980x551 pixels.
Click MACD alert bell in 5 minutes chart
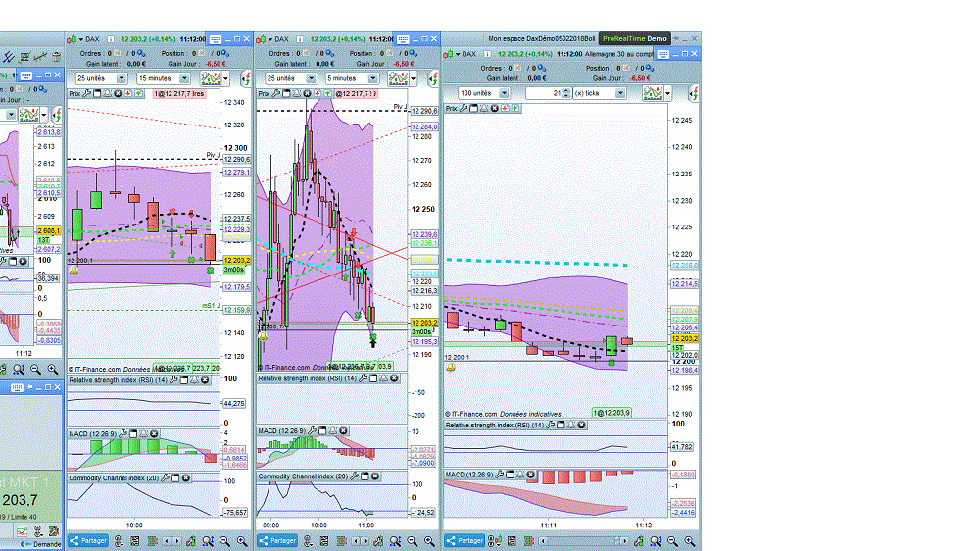tap(333, 431)
